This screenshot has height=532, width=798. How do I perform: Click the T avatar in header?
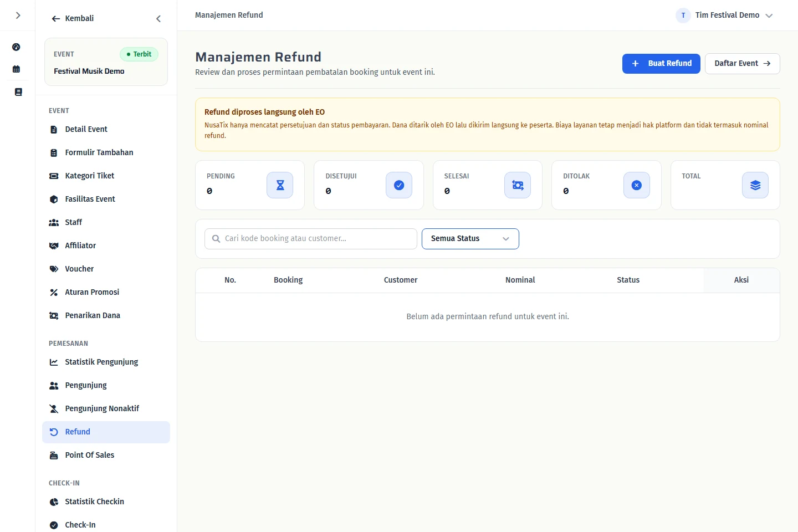point(683,16)
